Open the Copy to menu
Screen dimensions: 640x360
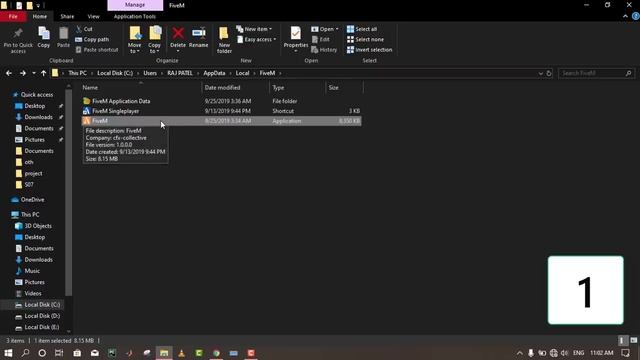tap(155, 40)
